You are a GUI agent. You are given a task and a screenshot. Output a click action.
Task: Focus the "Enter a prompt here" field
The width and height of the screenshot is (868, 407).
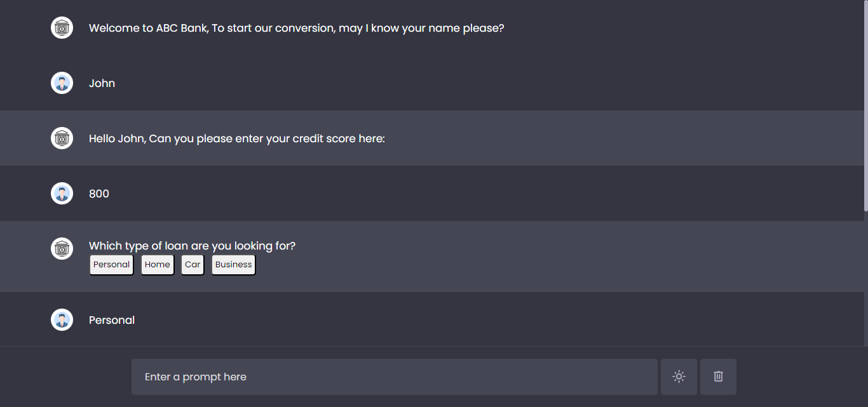click(394, 377)
